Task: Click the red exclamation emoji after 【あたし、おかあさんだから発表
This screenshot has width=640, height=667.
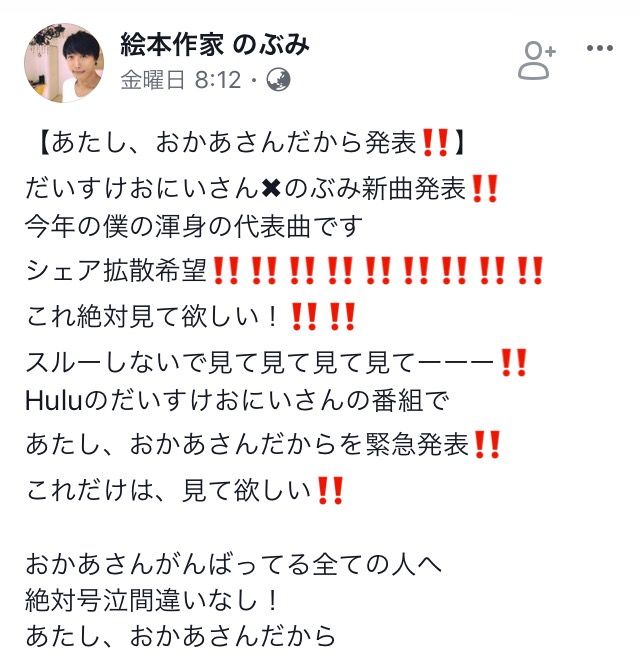Action: point(435,143)
